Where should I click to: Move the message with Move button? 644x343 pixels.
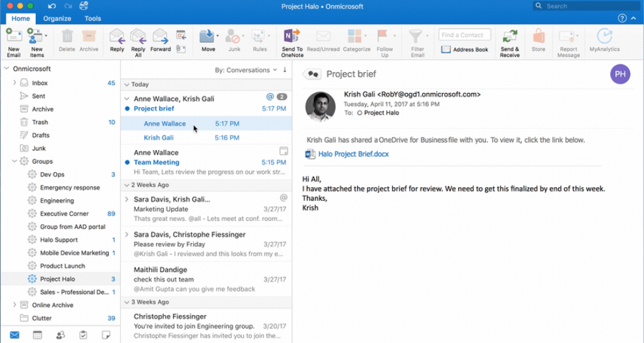pos(208,41)
